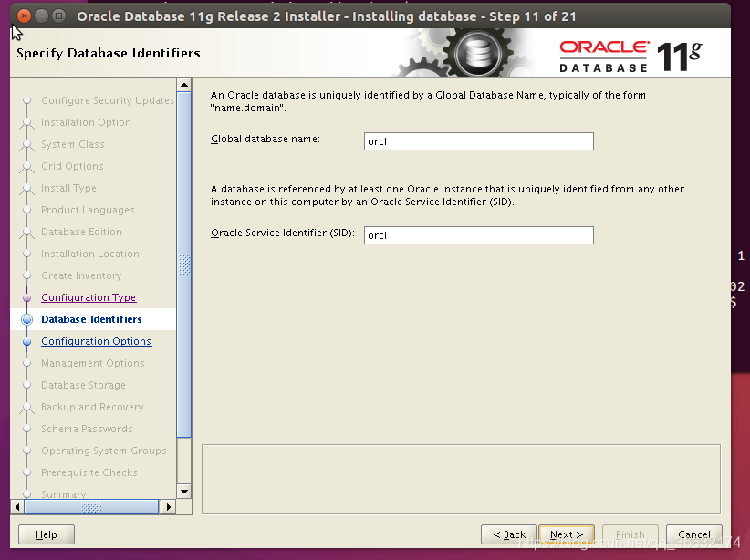This screenshot has height=560, width=750.
Task: Focus the Global database name field
Action: pyautogui.click(x=479, y=141)
